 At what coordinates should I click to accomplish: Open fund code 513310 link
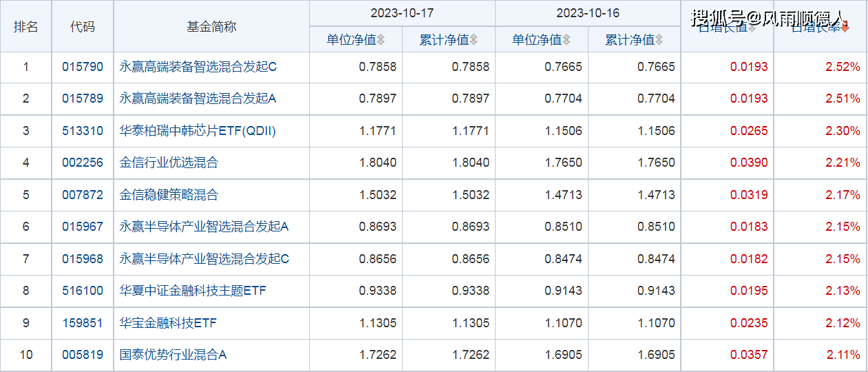83,131
